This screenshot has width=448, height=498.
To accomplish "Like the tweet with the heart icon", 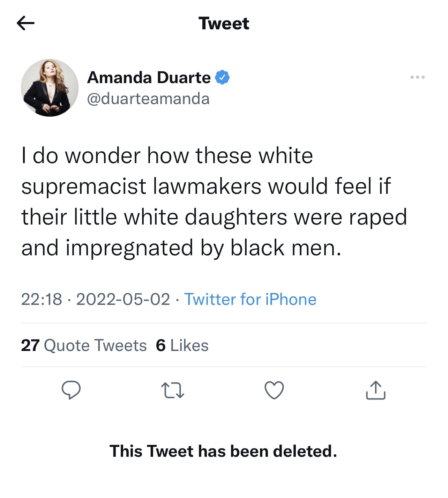I will coord(274,390).
